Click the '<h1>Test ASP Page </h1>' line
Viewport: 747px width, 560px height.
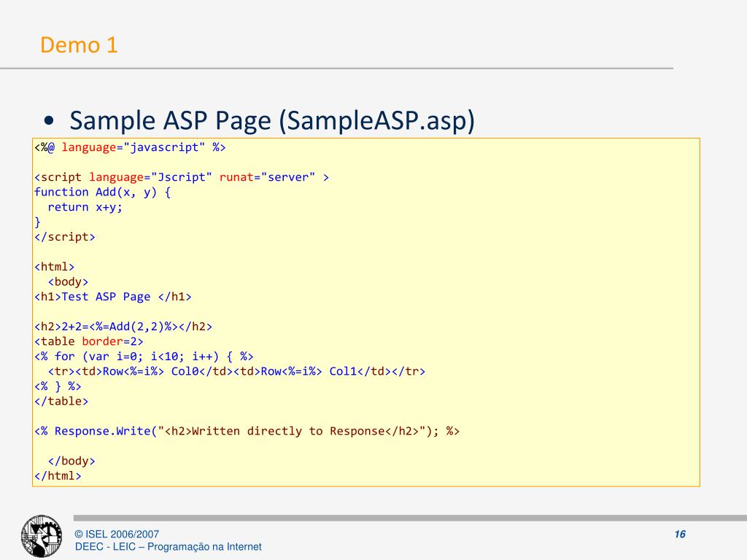(113, 297)
